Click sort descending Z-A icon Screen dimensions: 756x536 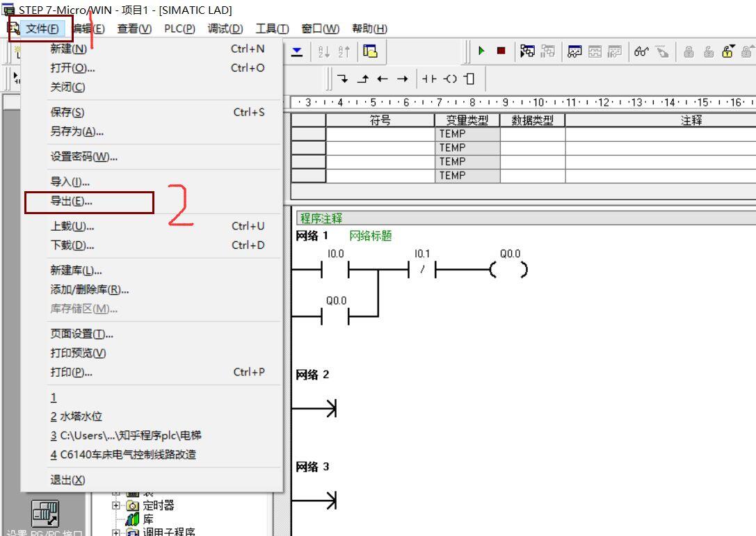344,51
